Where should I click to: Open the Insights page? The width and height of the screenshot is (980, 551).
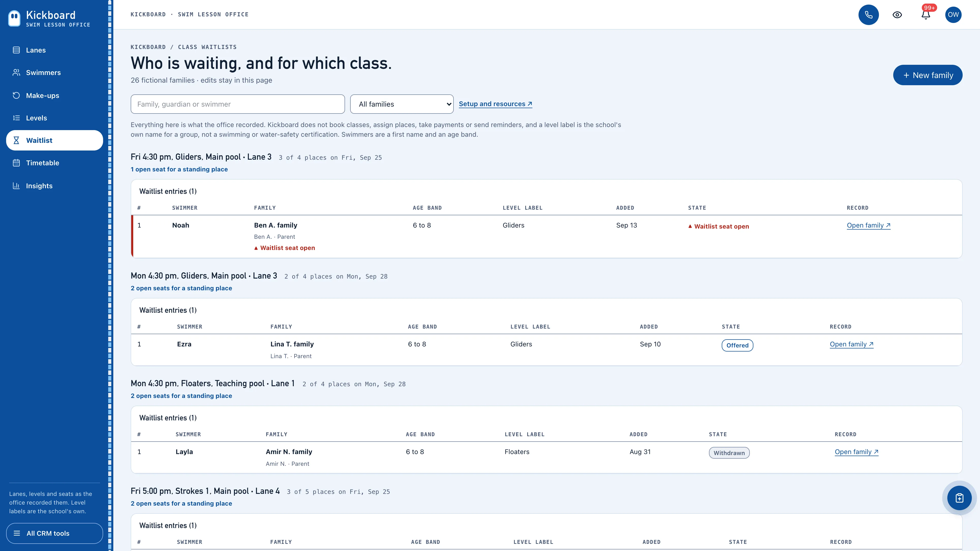click(x=54, y=186)
